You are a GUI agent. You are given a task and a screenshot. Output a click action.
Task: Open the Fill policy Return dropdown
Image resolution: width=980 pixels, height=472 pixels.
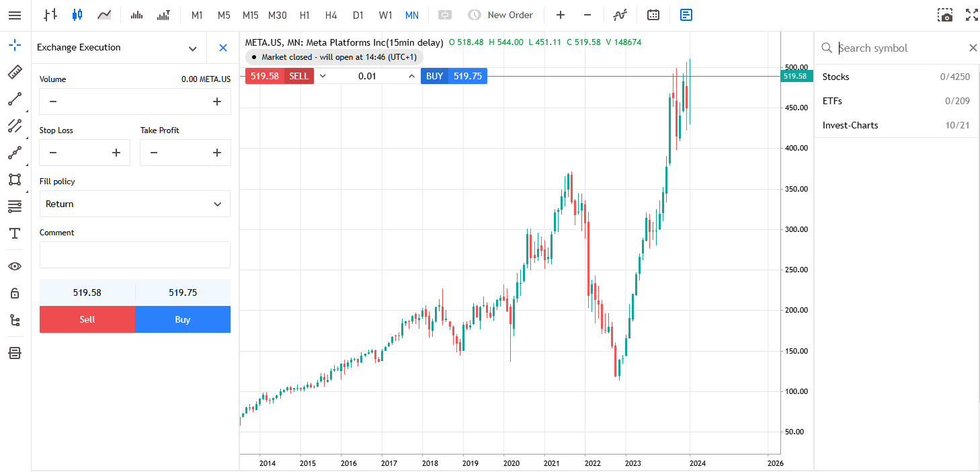point(134,204)
